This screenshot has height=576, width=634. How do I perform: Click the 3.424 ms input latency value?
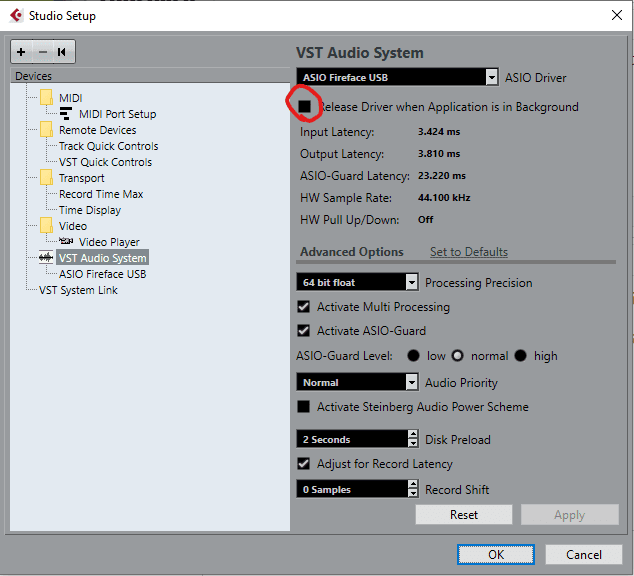pyautogui.click(x=439, y=132)
